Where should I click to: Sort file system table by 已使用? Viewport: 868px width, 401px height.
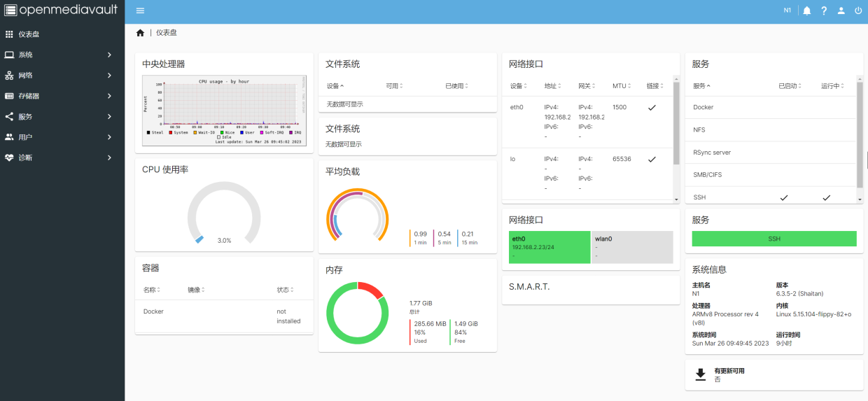[x=456, y=86]
